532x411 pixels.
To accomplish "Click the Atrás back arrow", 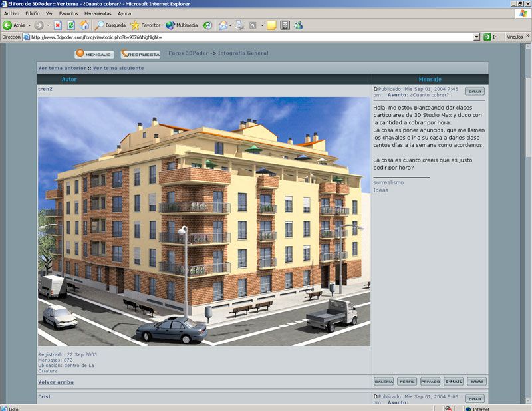I will click(x=7, y=25).
